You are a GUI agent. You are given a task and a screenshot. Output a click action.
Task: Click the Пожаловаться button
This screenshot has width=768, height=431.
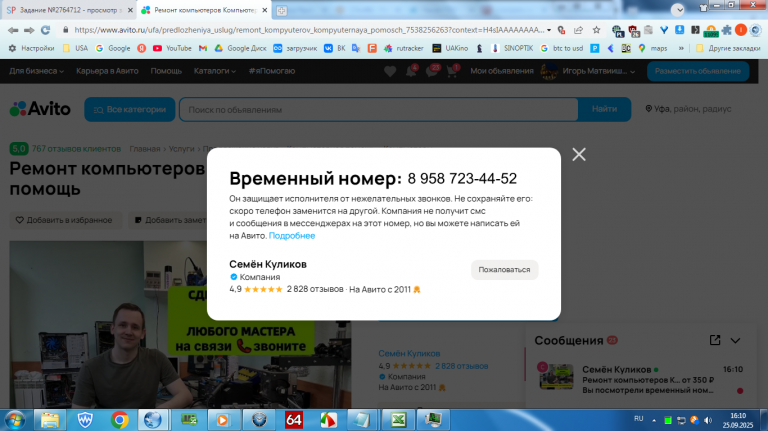click(x=504, y=270)
